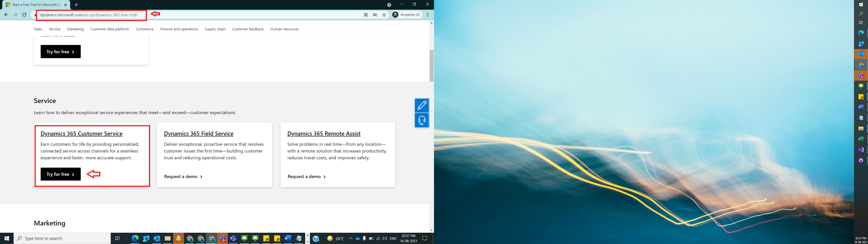This screenshot has height=244, width=868.
Task: Open the Chrome tab search dropdown arrow
Action: tap(389, 5)
